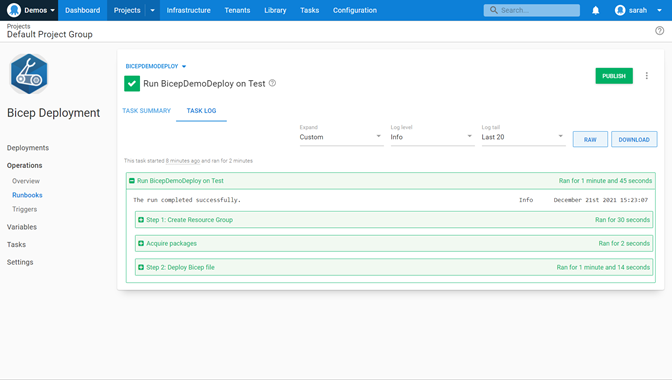Click the Bicep Deployment project logo

(29, 74)
